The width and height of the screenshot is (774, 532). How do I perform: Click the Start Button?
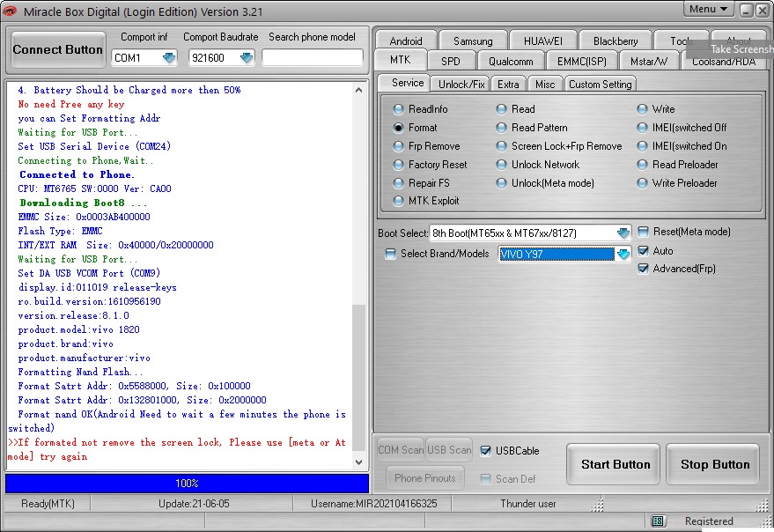pos(615,464)
